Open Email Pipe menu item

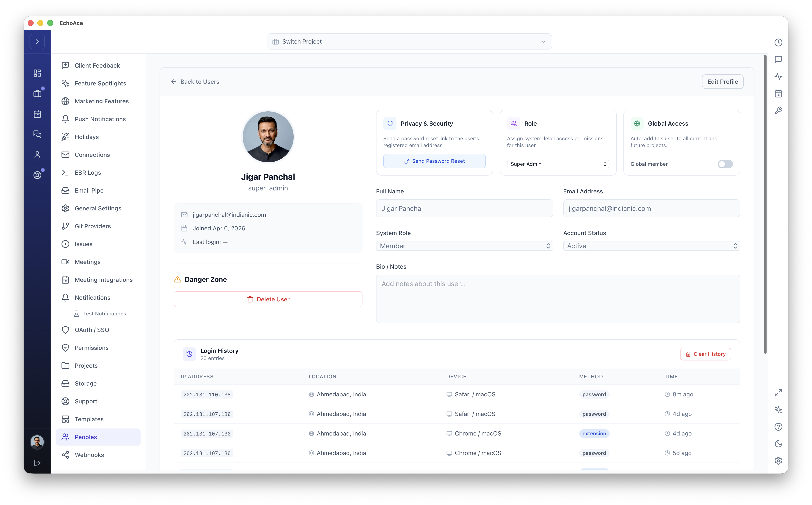point(98,190)
